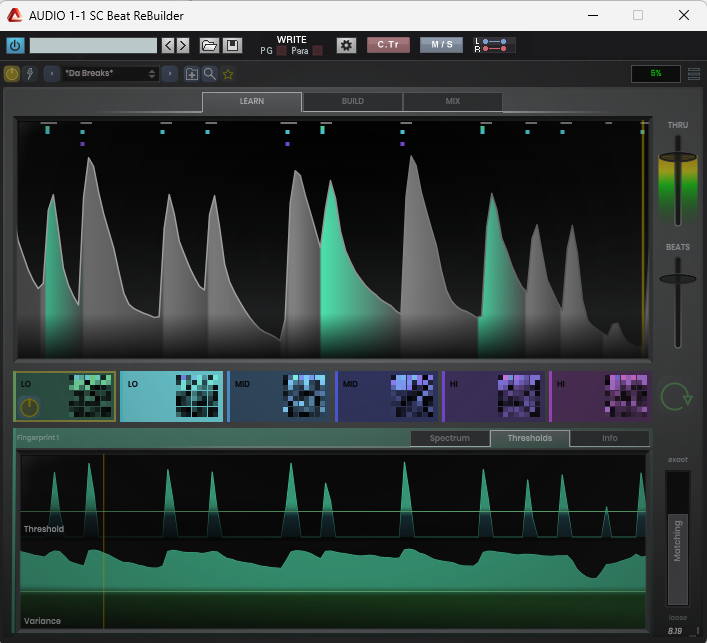
Task: Select the indigo MID fingerprint slot
Action: [x=386, y=397]
